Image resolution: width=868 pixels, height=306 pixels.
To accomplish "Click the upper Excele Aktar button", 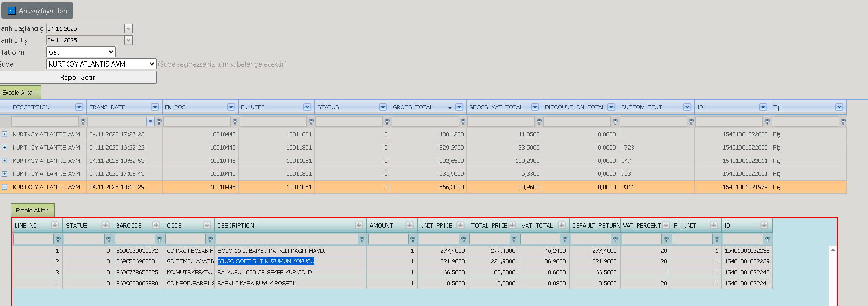I will [19, 92].
